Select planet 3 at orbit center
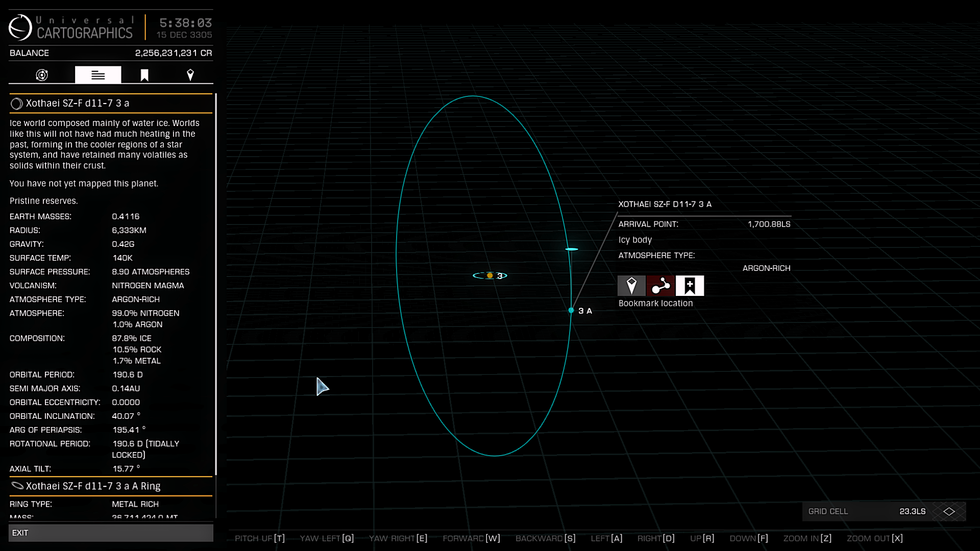The image size is (980, 551). click(490, 275)
